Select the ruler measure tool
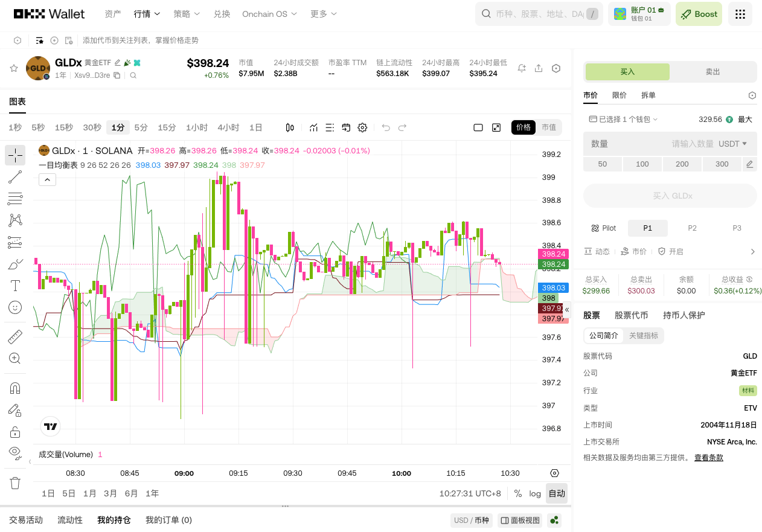 tap(15, 336)
